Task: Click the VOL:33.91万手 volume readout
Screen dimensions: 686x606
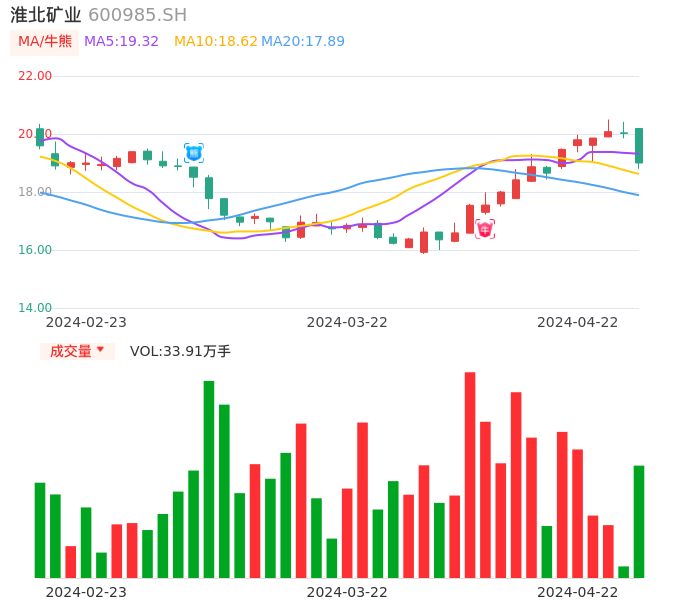Action: tap(180, 351)
